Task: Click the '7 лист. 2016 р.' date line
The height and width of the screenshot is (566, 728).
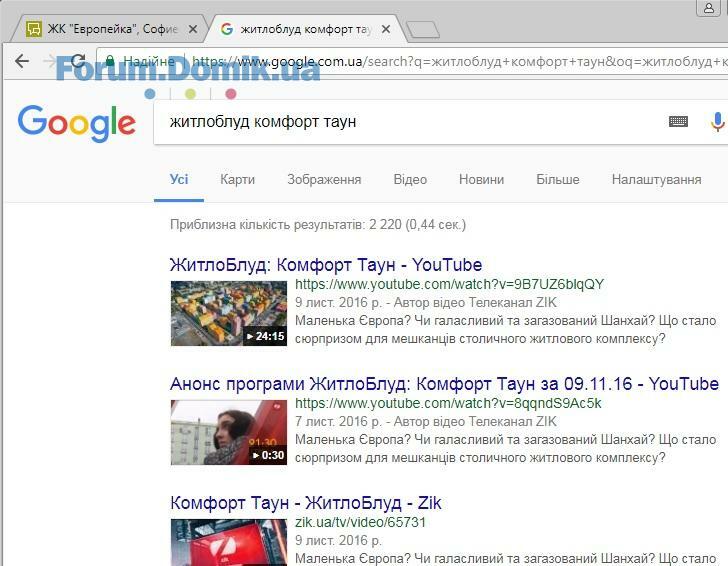Action: [x=338, y=422]
